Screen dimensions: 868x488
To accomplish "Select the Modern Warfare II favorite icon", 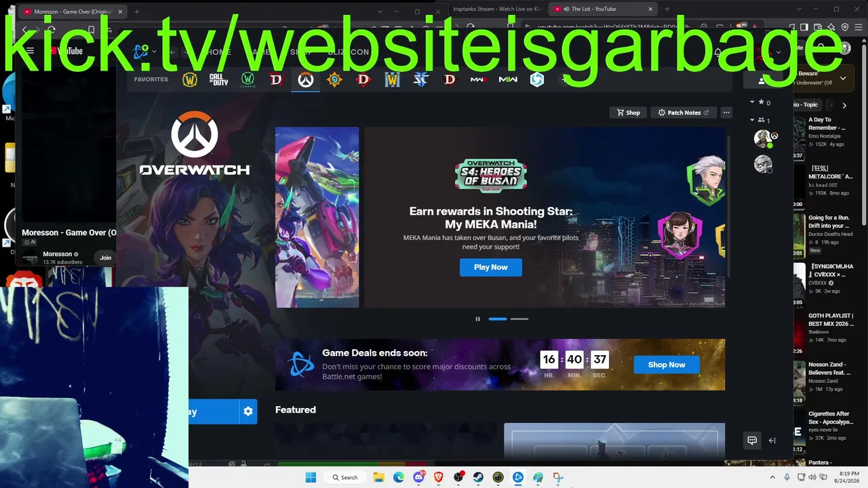I will tap(508, 80).
